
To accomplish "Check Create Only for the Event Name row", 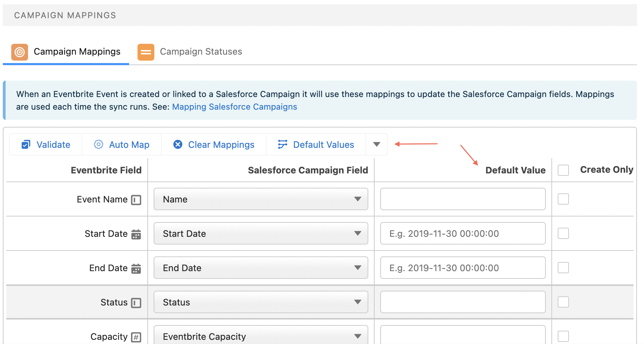I will [563, 199].
